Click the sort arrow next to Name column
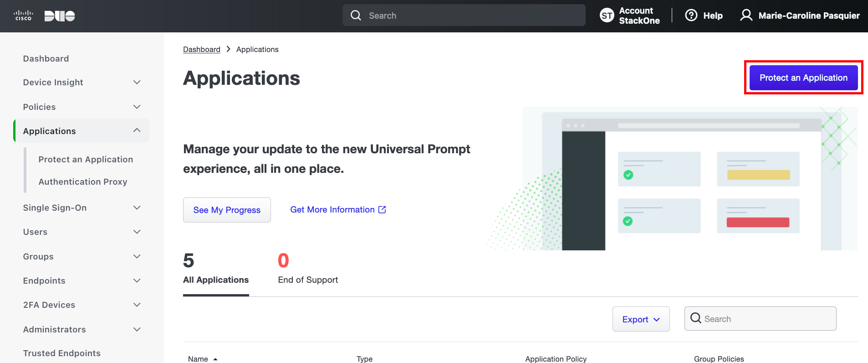This screenshot has height=363, width=868. click(x=215, y=359)
